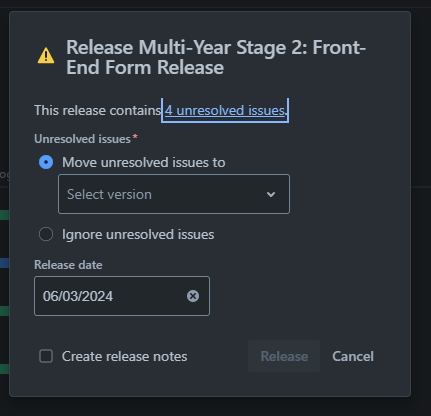This screenshot has width=431, height=416.
Task: Clear the release date using the X icon
Action: coord(193,296)
